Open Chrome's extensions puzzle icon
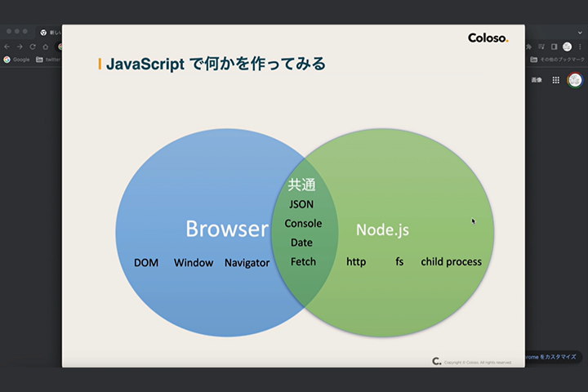 528,47
